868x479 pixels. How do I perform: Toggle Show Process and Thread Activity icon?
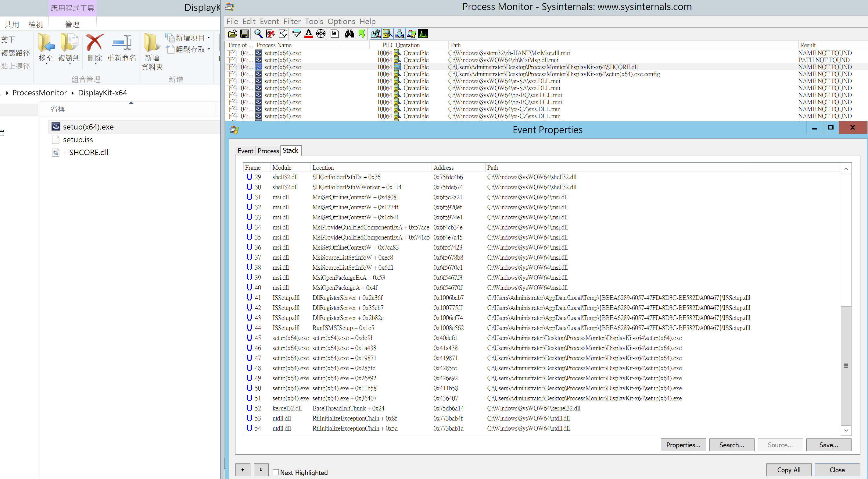411,34
